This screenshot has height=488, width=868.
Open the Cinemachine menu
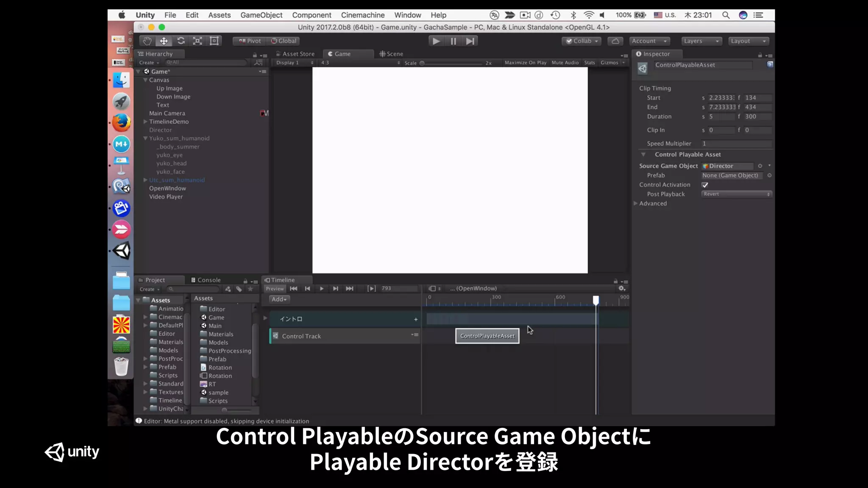pyautogui.click(x=363, y=15)
